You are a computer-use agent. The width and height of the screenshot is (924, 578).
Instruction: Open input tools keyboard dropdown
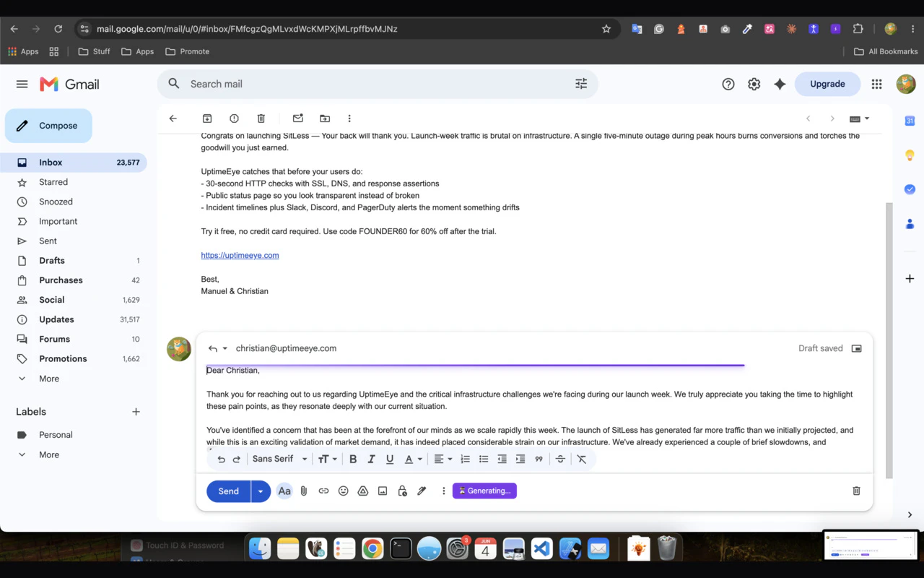(x=859, y=118)
